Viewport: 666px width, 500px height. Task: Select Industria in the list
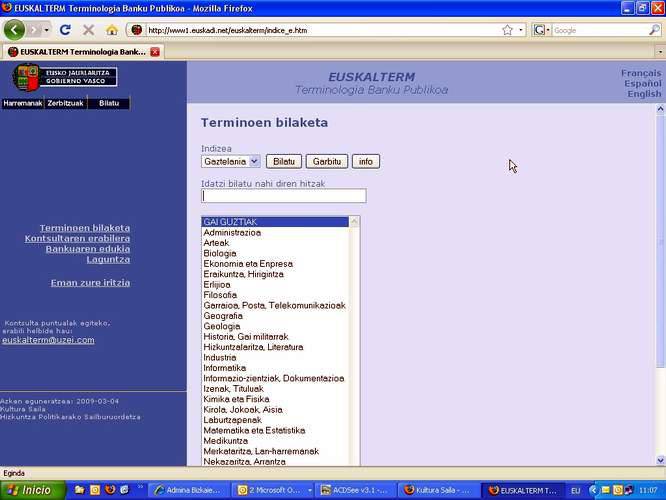pyautogui.click(x=275, y=358)
